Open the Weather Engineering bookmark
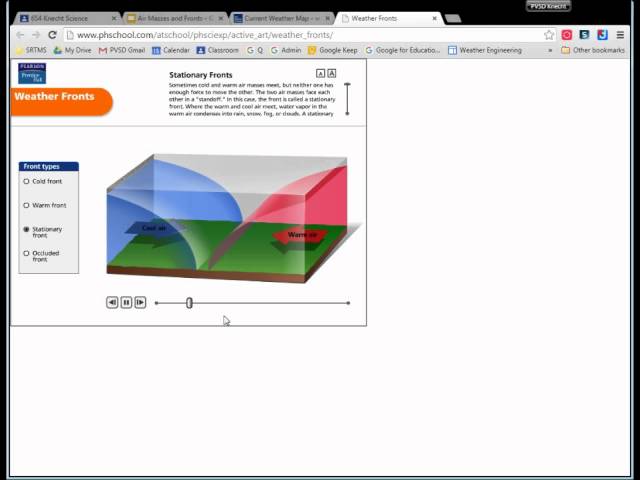This screenshot has width=640, height=480. click(485, 50)
